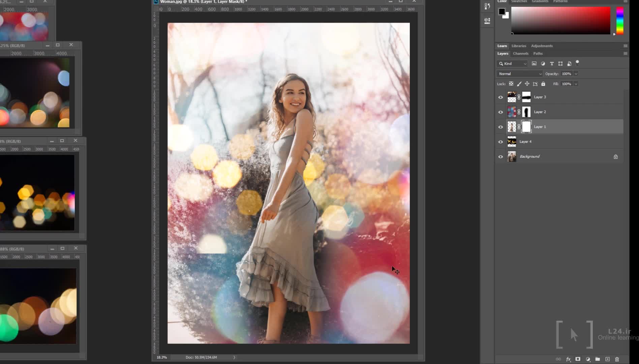Open the Normal blend mode dropdown
Screen dimensions: 639x364
pyautogui.click(x=519, y=74)
